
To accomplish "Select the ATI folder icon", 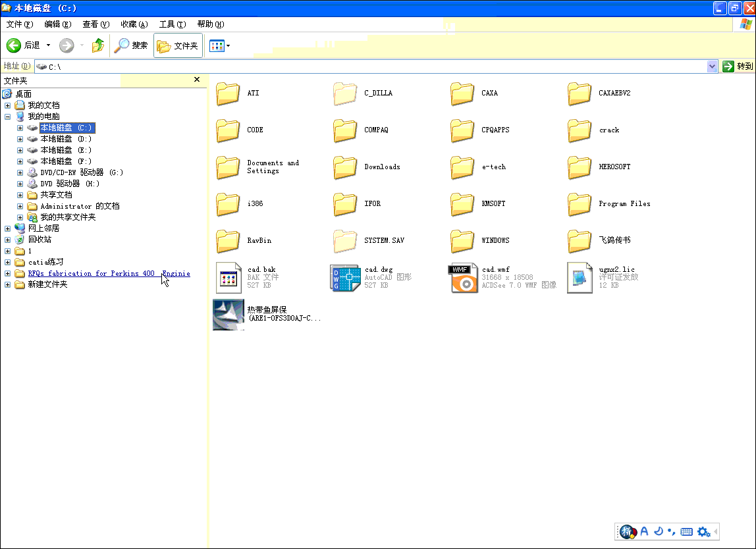I will tap(228, 93).
